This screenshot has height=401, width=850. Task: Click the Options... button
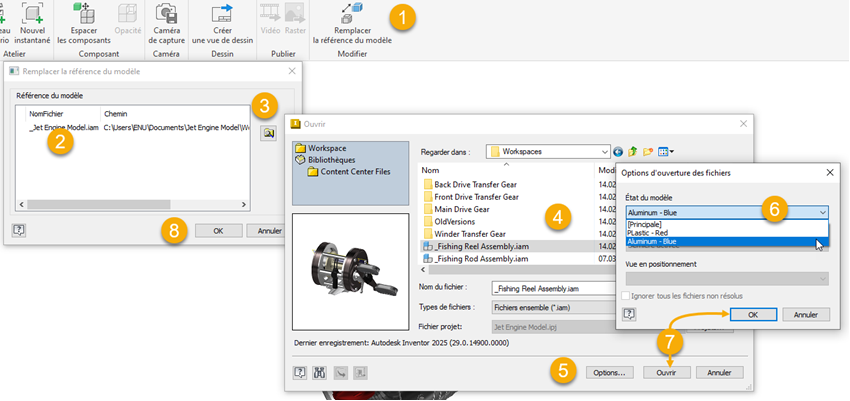tap(609, 373)
